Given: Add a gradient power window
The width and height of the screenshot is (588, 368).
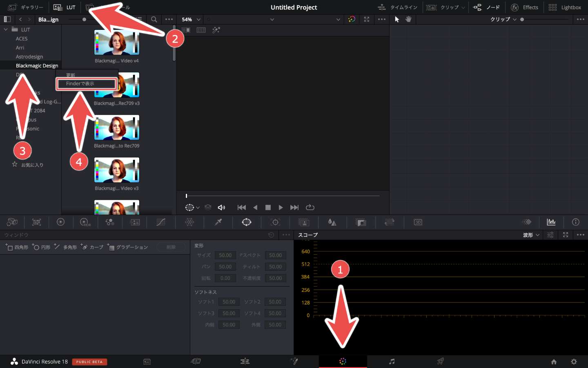Looking at the screenshot, I should 127,247.
